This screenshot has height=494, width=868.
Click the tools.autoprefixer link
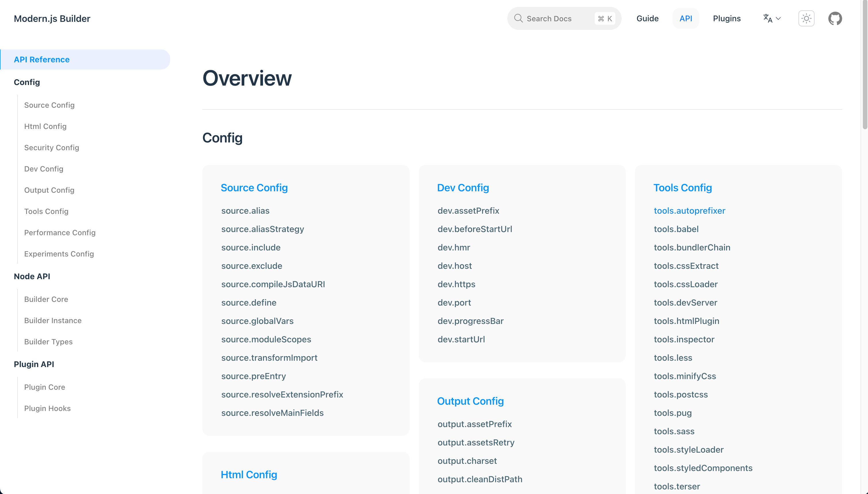(x=689, y=210)
